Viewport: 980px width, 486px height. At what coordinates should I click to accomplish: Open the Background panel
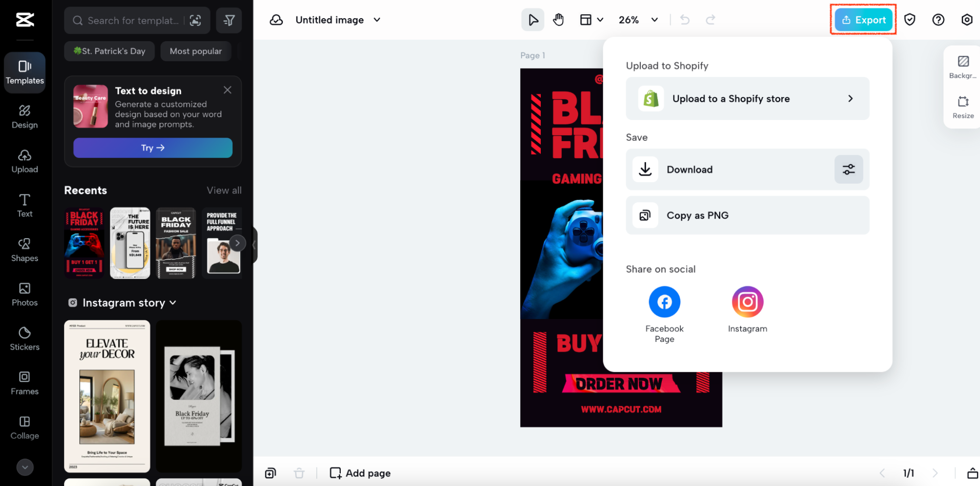pyautogui.click(x=963, y=67)
